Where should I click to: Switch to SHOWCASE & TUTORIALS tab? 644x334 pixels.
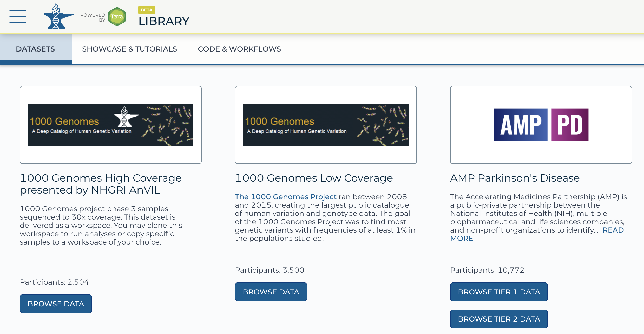click(129, 49)
